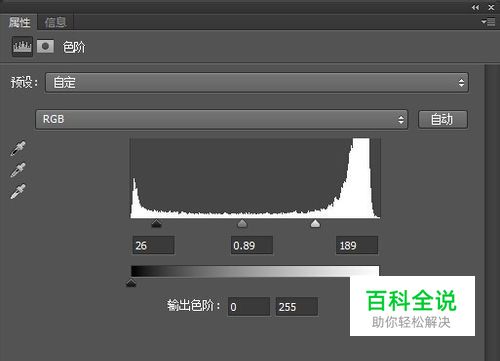Click output levels field showing 255

[297, 307]
